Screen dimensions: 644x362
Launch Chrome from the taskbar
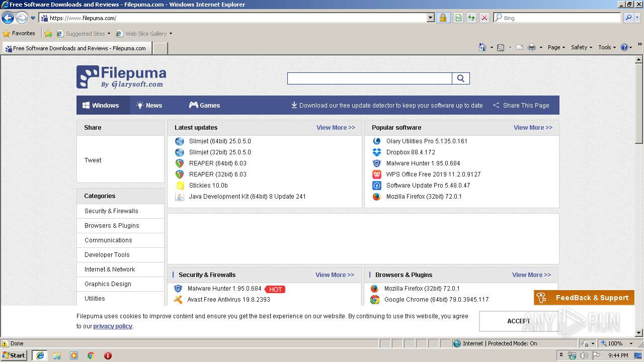[x=91, y=355]
